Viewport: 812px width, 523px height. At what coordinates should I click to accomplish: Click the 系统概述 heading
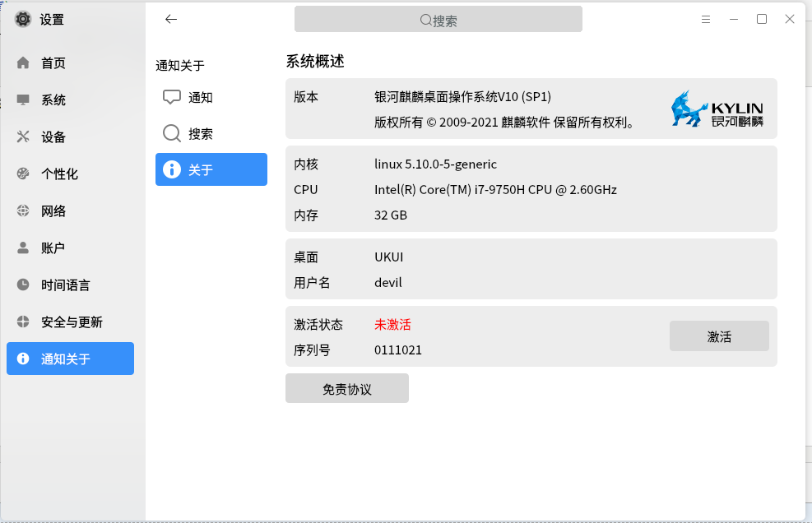click(315, 61)
